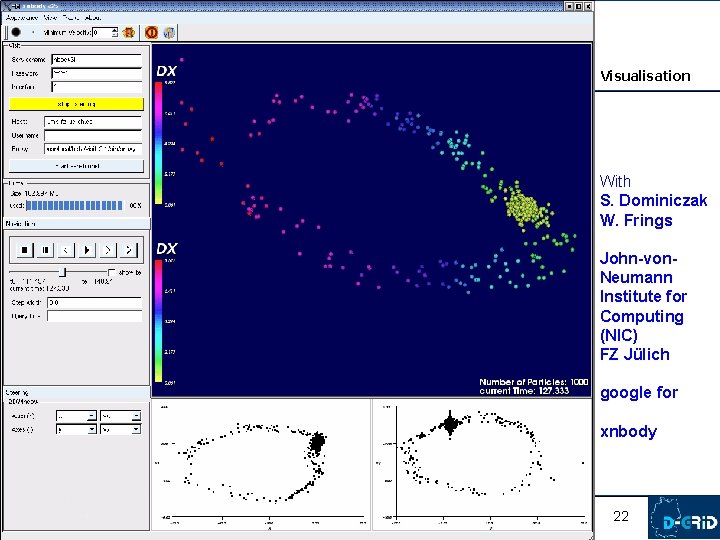Click the step width input field
Screen dimensions: 720x540
[95, 303]
